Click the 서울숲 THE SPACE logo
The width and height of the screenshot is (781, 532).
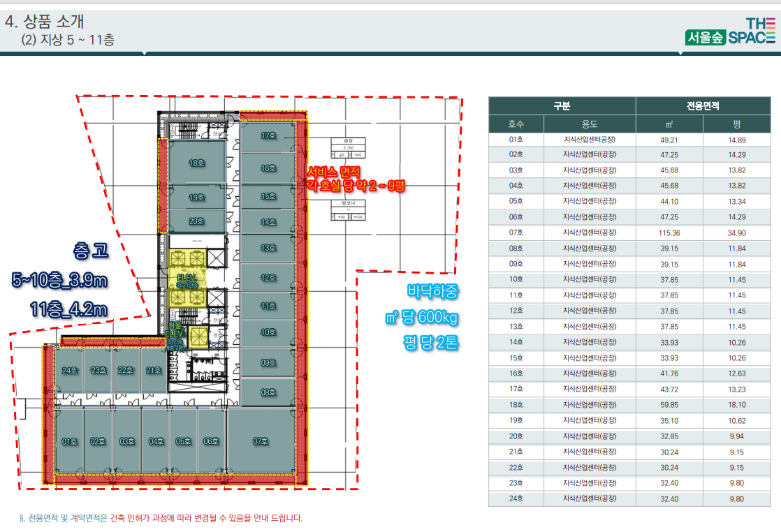[x=730, y=31]
